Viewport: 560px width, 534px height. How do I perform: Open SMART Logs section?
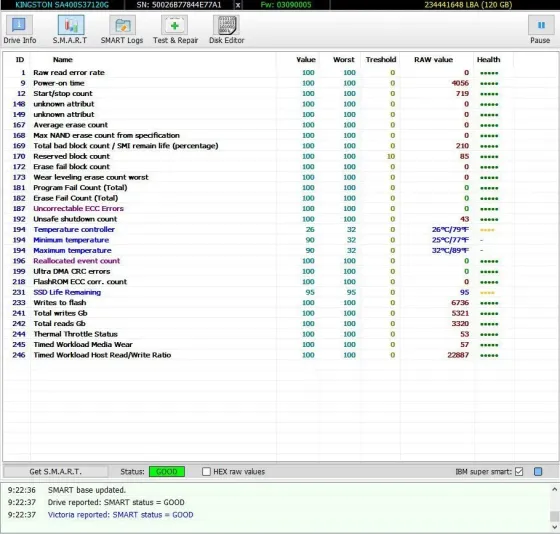[122, 29]
